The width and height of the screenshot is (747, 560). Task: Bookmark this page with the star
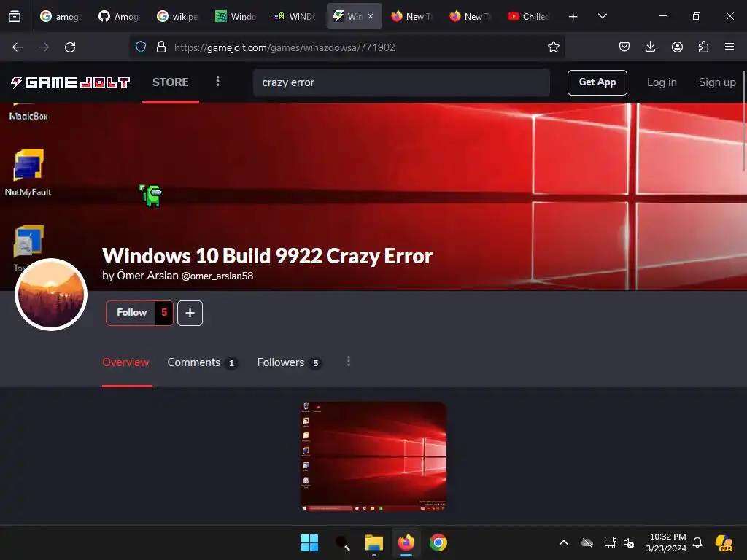pos(553,47)
